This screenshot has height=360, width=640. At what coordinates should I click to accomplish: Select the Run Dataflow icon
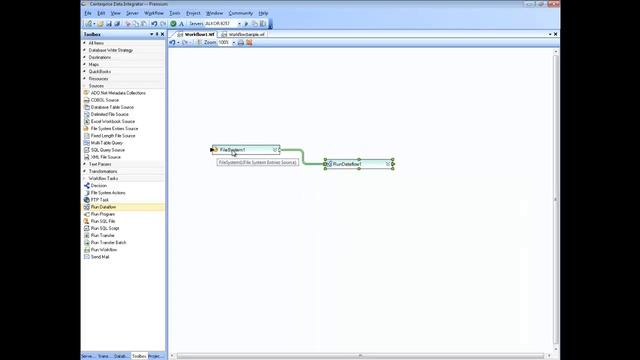tap(87, 207)
